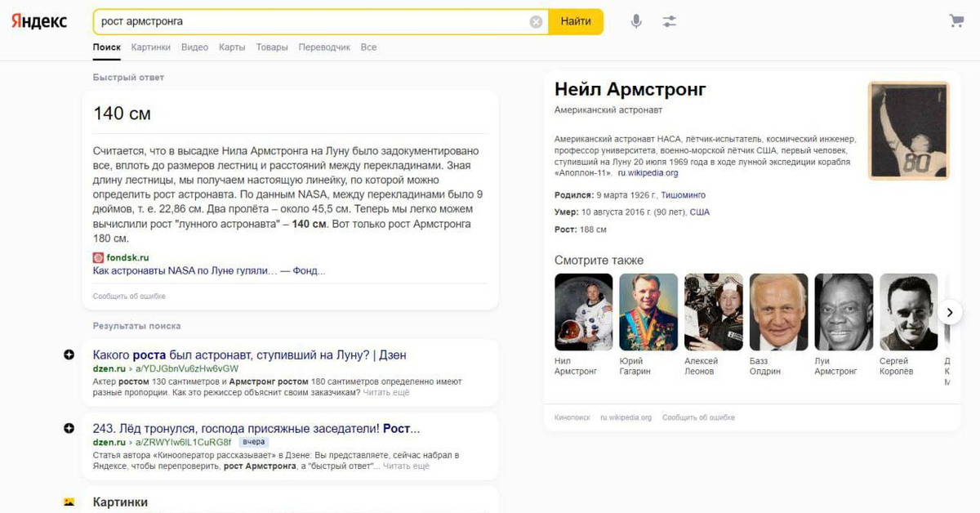Switch to the Картинки tab
Image resolution: width=980 pixels, height=513 pixels.
click(x=151, y=47)
